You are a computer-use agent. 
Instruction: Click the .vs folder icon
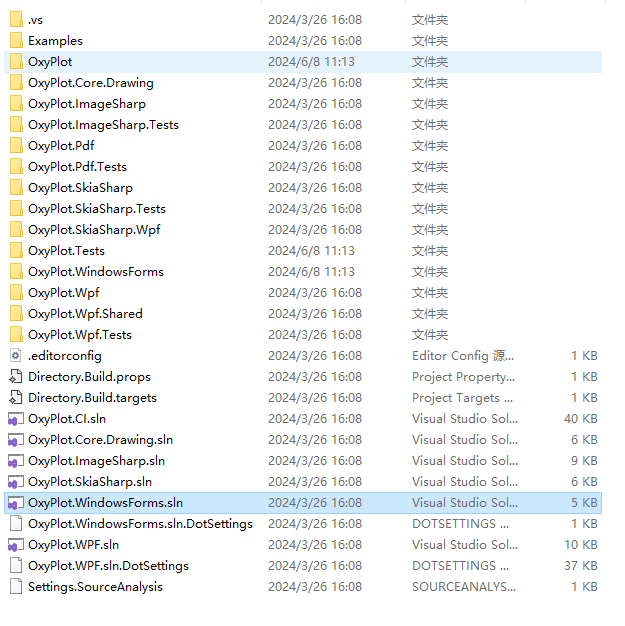[x=16, y=20]
